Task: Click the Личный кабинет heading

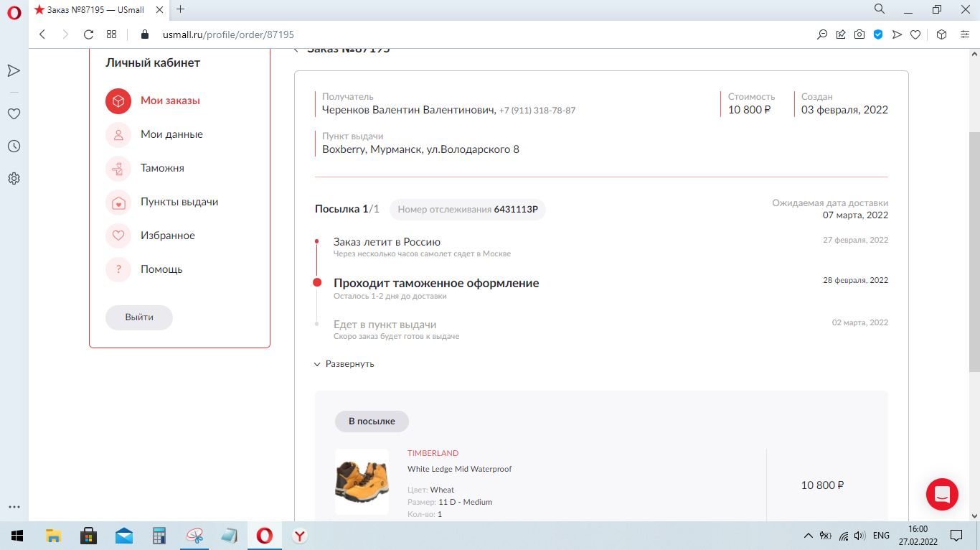Action: tap(153, 62)
